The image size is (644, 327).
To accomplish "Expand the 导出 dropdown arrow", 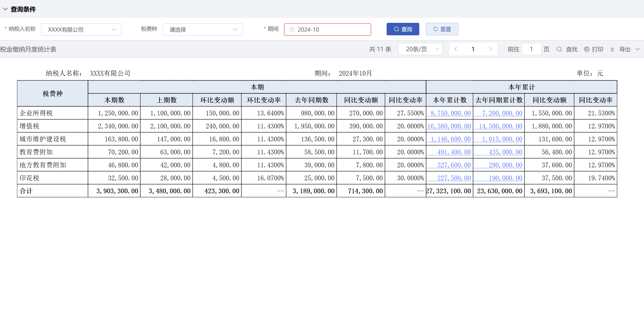I will coord(637,49).
